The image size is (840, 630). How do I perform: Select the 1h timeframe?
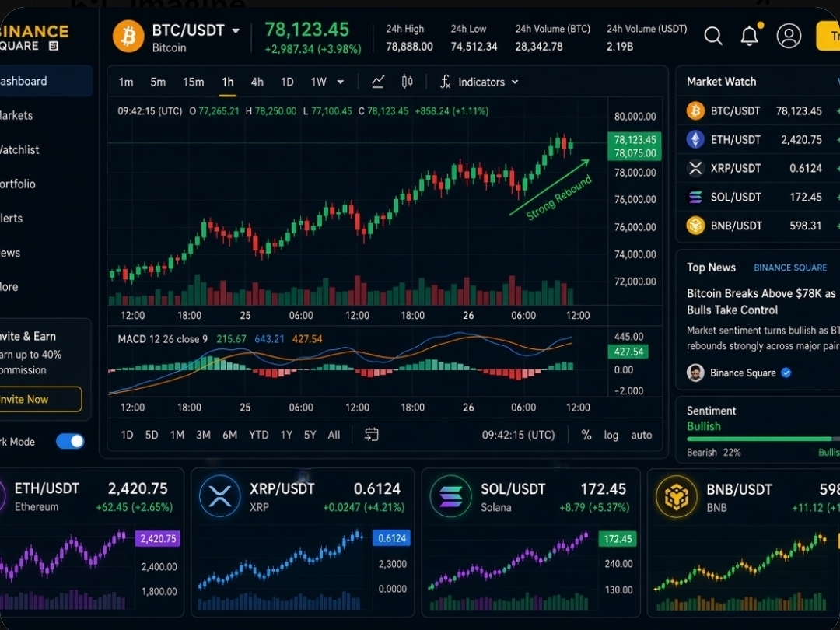228,82
